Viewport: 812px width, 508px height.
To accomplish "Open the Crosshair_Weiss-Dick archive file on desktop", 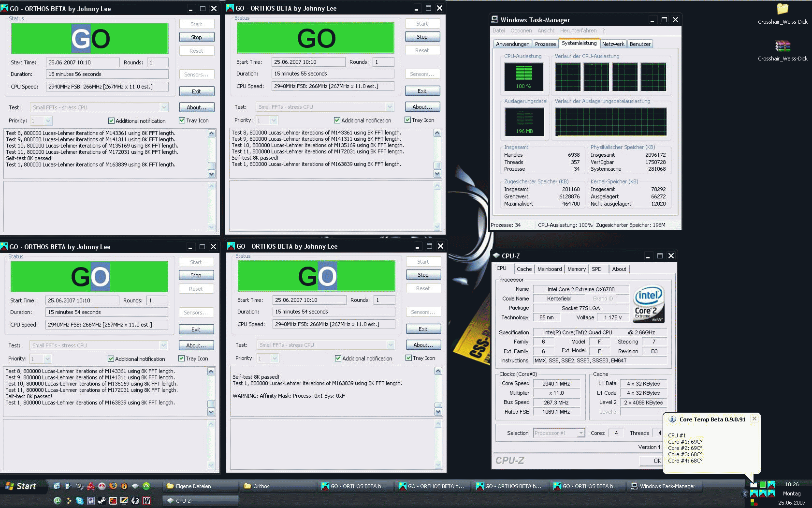I will coord(783,50).
